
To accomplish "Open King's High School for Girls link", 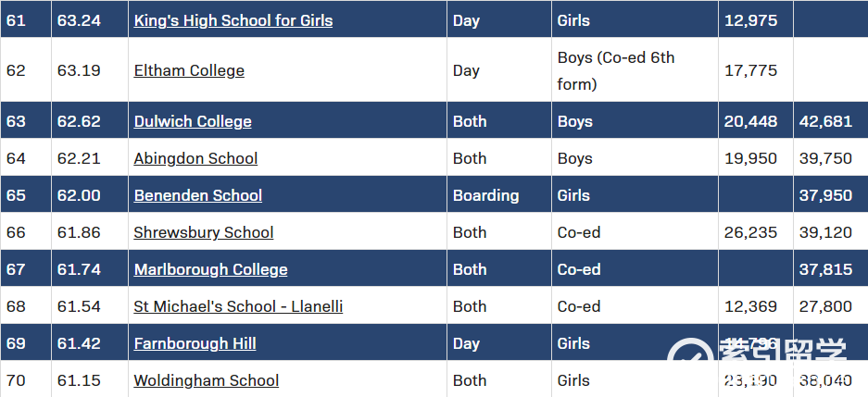I will [233, 20].
